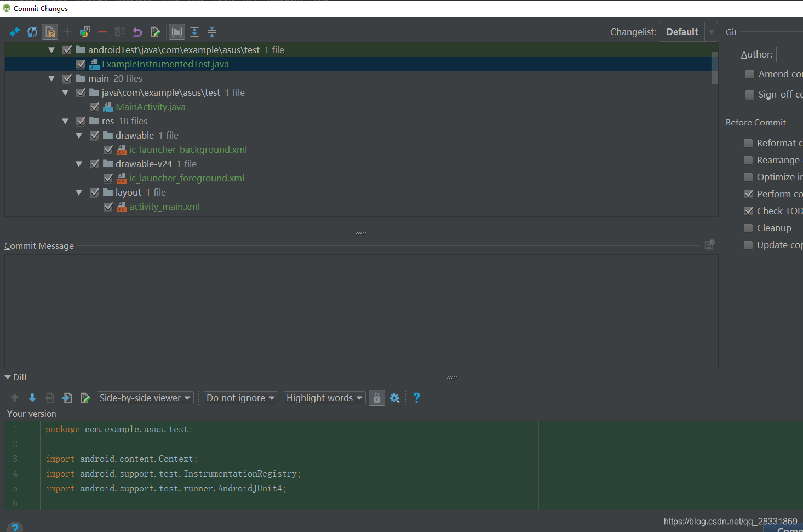Click the Move to Another Changelist icon
803x532 pixels.
85,32
